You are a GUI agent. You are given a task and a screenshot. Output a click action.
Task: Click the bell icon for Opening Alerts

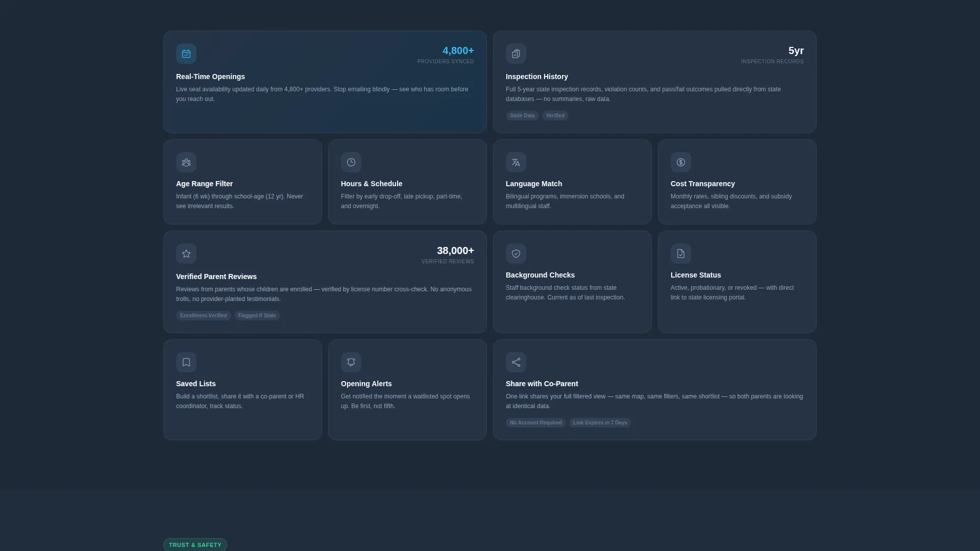pos(351,362)
